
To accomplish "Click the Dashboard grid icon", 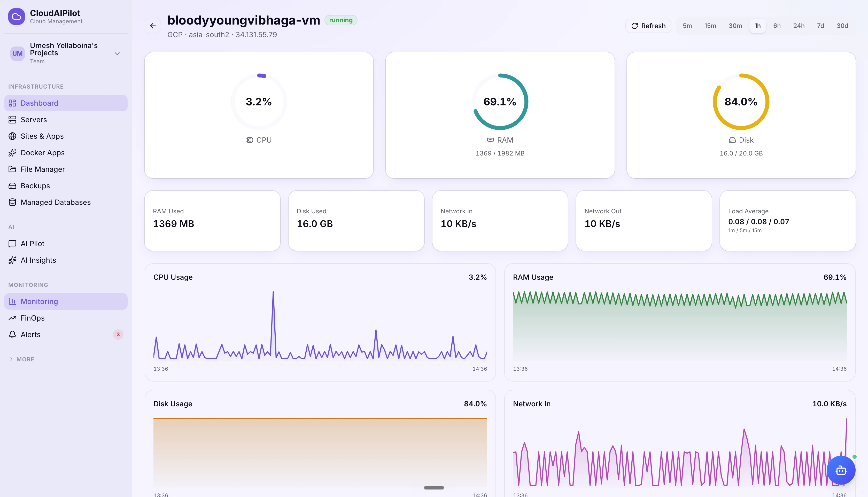I will coord(12,103).
